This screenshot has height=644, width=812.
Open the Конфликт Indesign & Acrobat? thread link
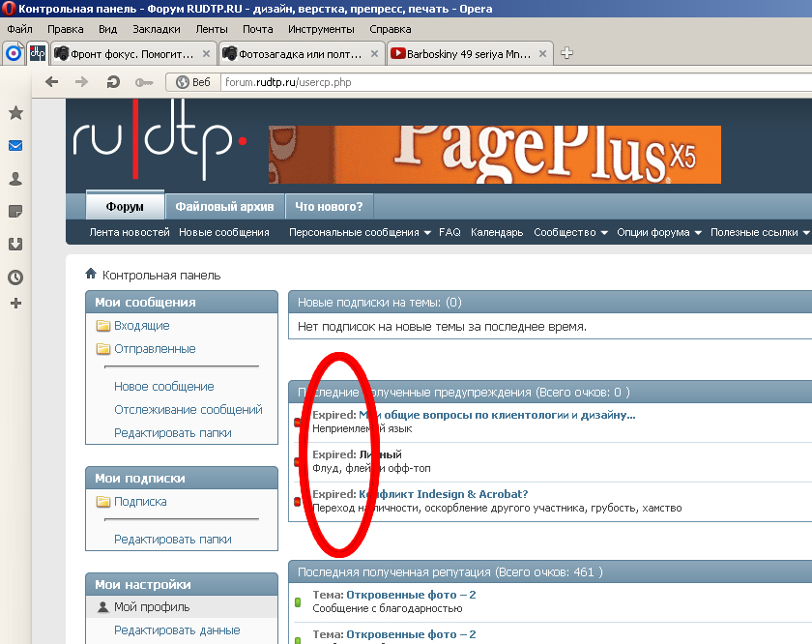pyautogui.click(x=444, y=494)
